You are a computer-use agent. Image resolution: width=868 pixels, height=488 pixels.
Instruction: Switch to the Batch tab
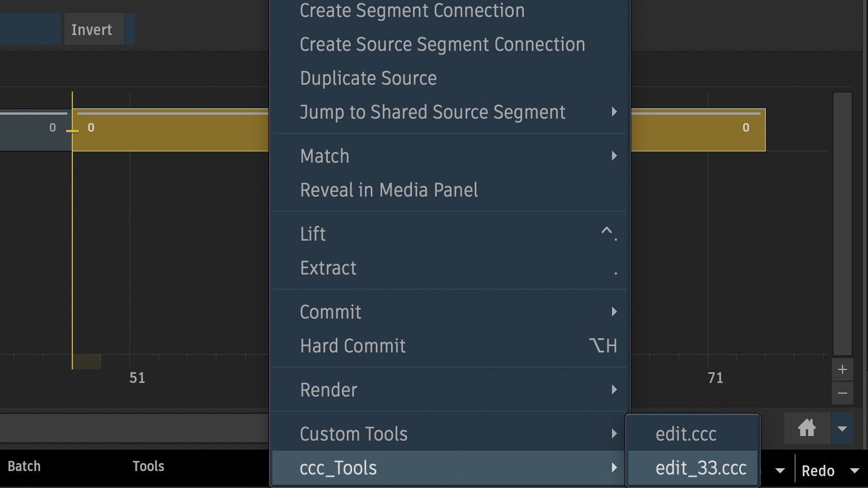[24, 467]
